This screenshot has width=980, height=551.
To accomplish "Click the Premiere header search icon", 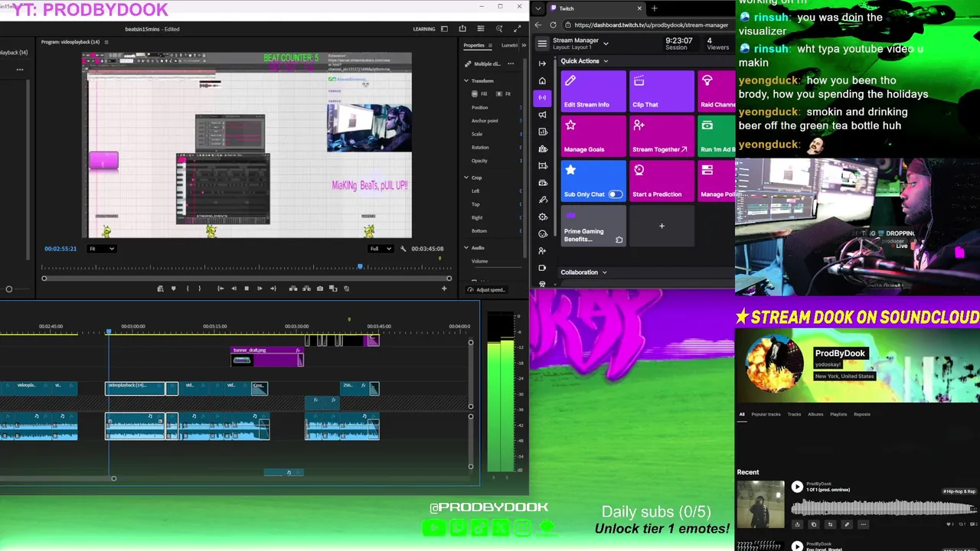I will tap(498, 29).
